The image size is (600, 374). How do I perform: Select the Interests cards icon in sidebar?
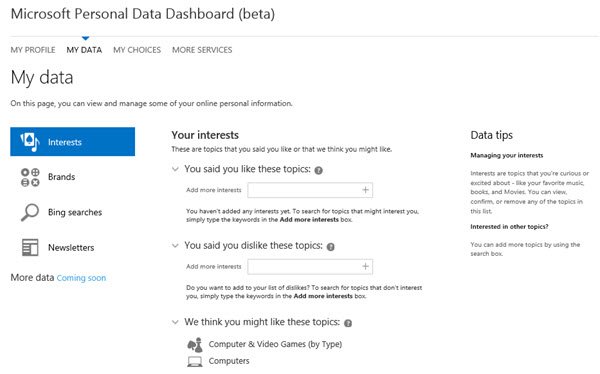30,142
